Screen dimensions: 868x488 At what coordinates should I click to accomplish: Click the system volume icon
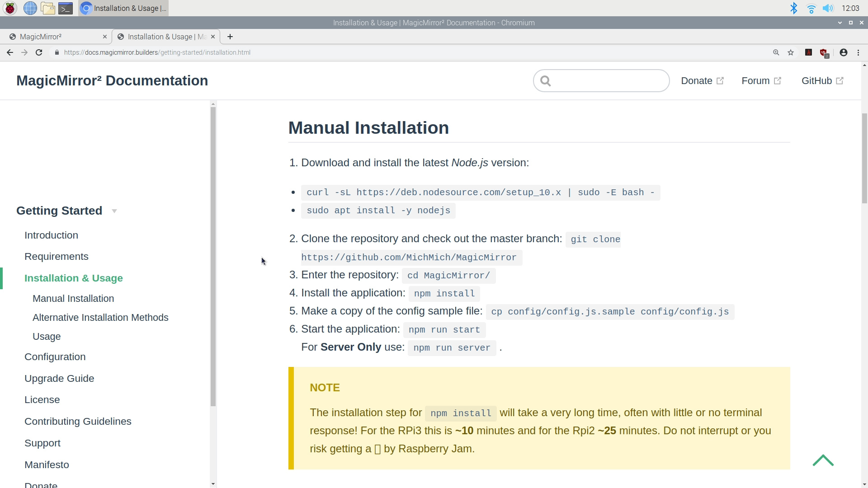[x=828, y=8]
